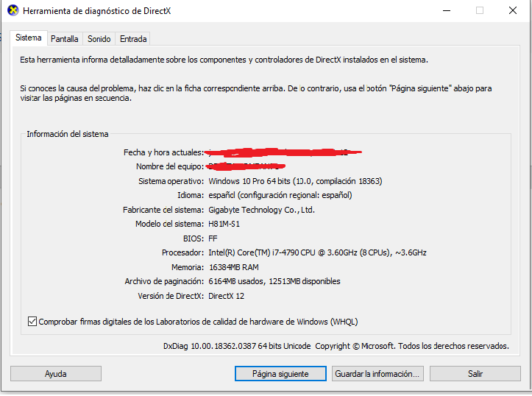This screenshot has width=532, height=396.
Task: Click the BIOS value 'FF'
Action: [x=213, y=238]
